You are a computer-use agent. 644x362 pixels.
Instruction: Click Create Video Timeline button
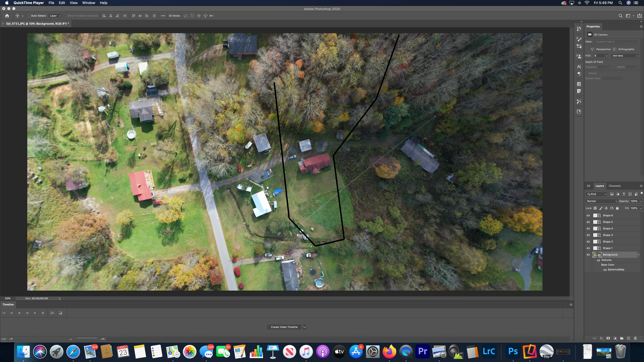(284, 327)
